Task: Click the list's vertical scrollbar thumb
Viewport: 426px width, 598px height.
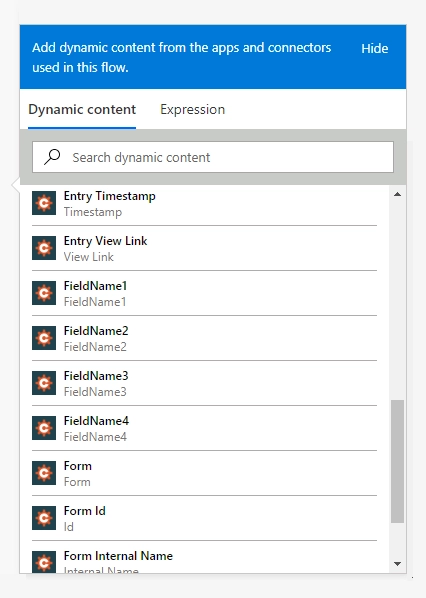Action: (x=397, y=461)
